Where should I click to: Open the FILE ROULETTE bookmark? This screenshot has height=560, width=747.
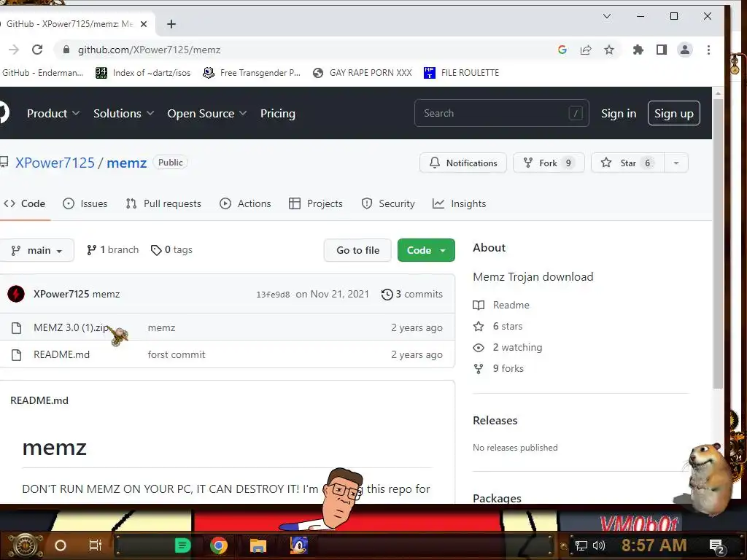(461, 73)
